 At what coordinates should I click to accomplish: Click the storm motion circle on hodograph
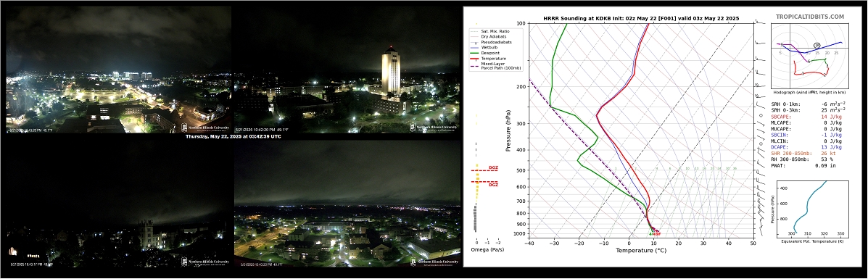click(817, 45)
